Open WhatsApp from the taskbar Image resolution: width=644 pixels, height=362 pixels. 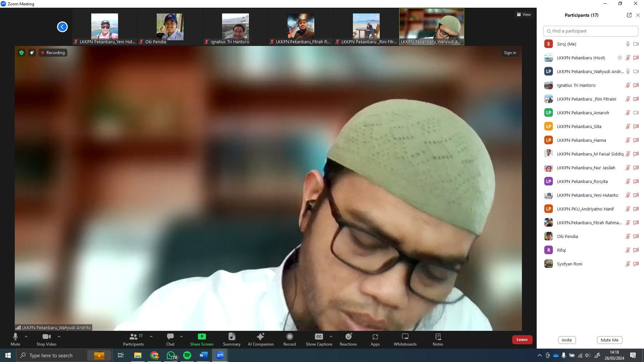(171, 355)
